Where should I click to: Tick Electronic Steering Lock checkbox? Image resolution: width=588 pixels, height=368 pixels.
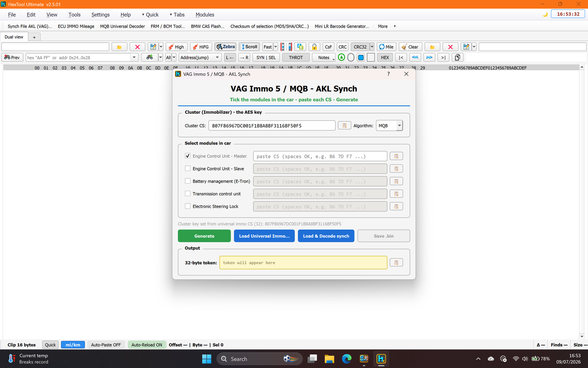(188, 206)
